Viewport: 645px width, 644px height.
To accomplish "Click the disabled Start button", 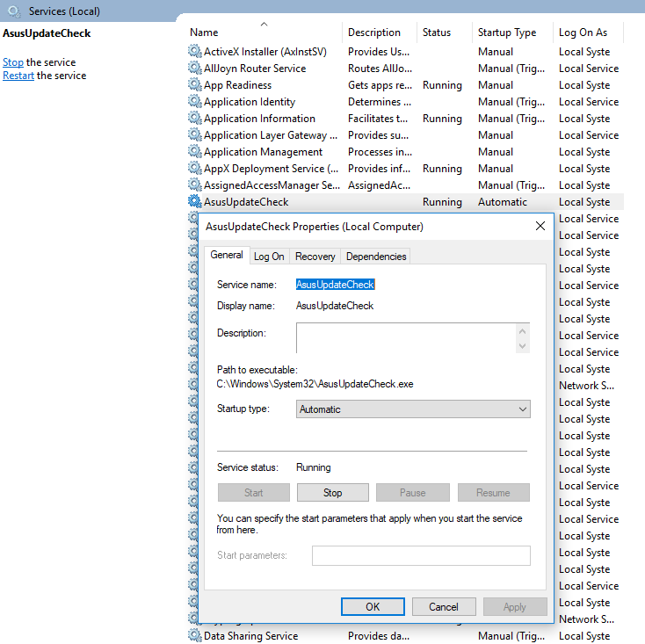I will click(x=254, y=493).
